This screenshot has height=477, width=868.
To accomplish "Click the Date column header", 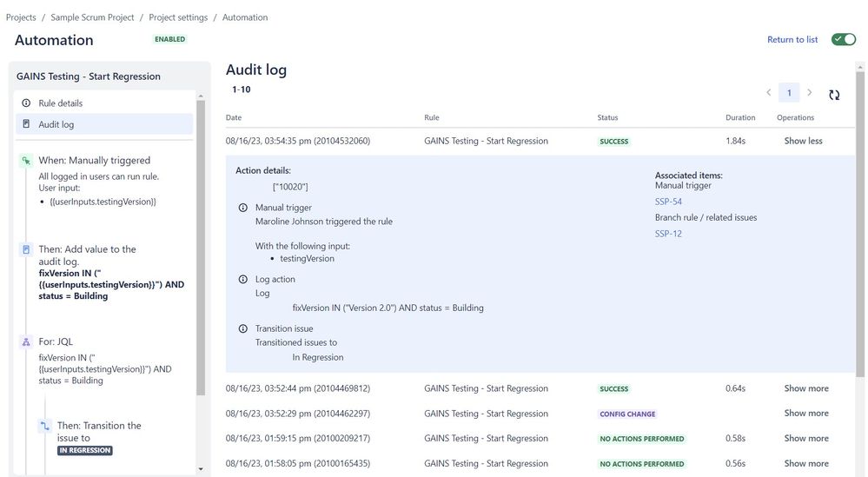I will point(234,117).
